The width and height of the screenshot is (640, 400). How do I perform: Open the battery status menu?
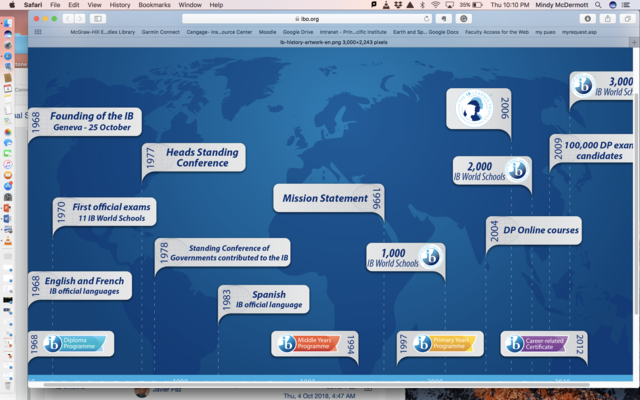471,5
